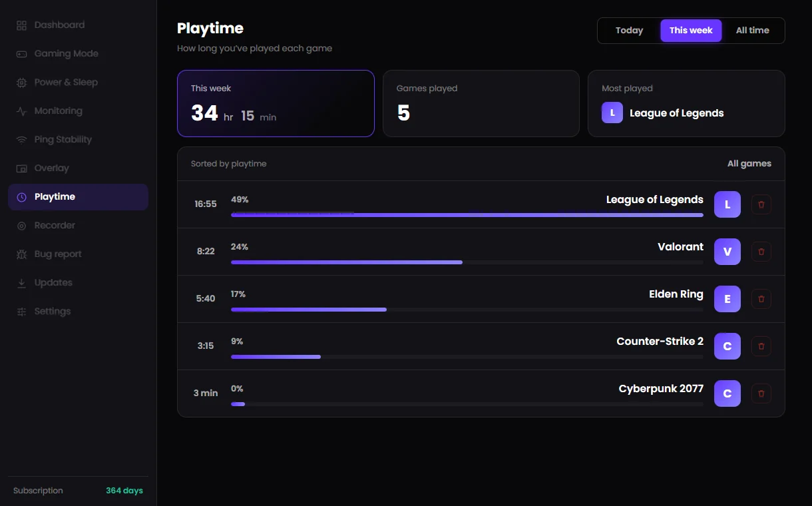Screen dimensions: 812x506
Task: Click the Counter-Strike 2 progress bar
Action: [x=467, y=357]
